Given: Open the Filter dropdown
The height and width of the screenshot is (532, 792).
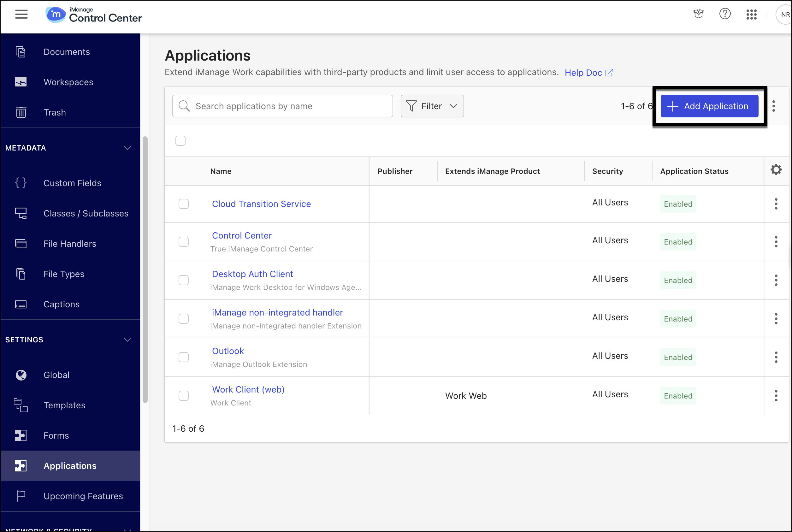Looking at the screenshot, I should coord(432,106).
